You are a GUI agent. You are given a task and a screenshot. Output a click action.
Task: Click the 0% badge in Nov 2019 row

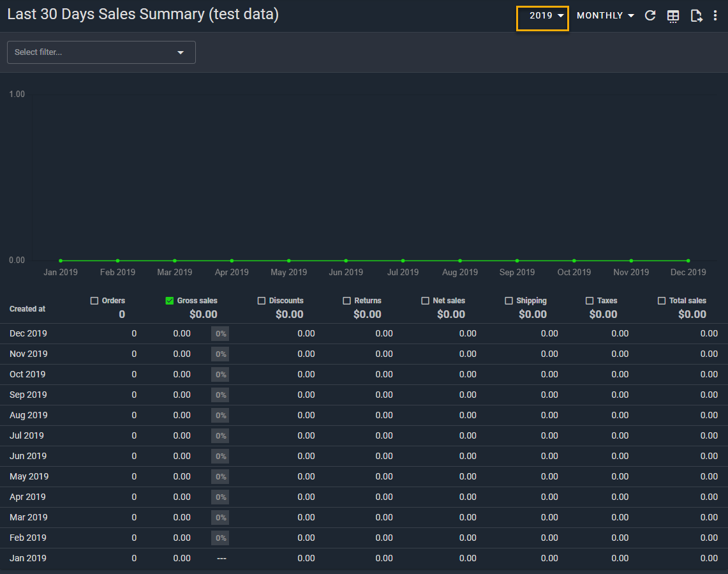tap(220, 354)
